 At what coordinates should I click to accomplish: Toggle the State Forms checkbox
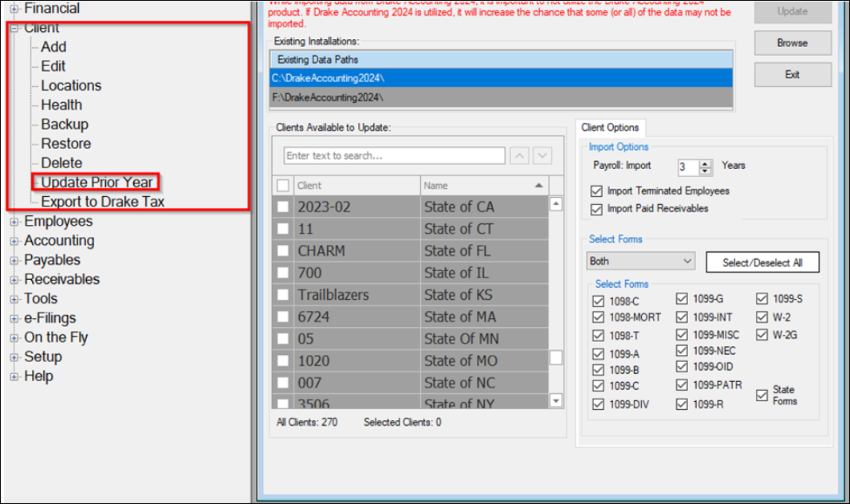(762, 396)
